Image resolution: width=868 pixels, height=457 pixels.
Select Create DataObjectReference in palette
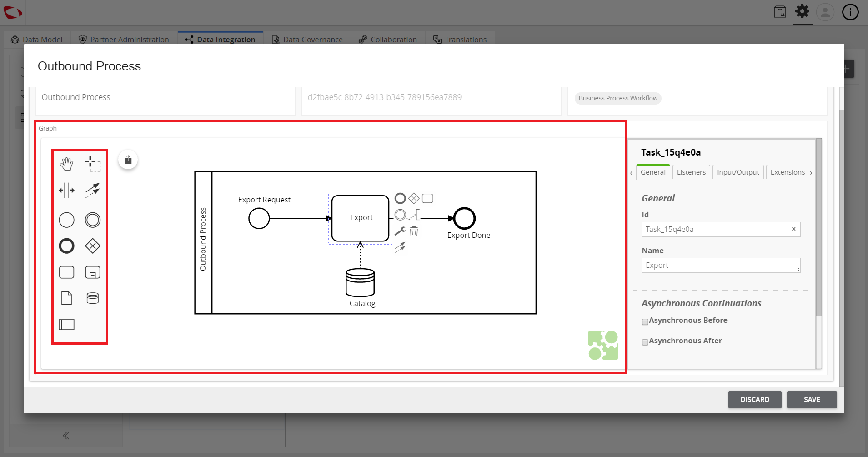[66, 298]
